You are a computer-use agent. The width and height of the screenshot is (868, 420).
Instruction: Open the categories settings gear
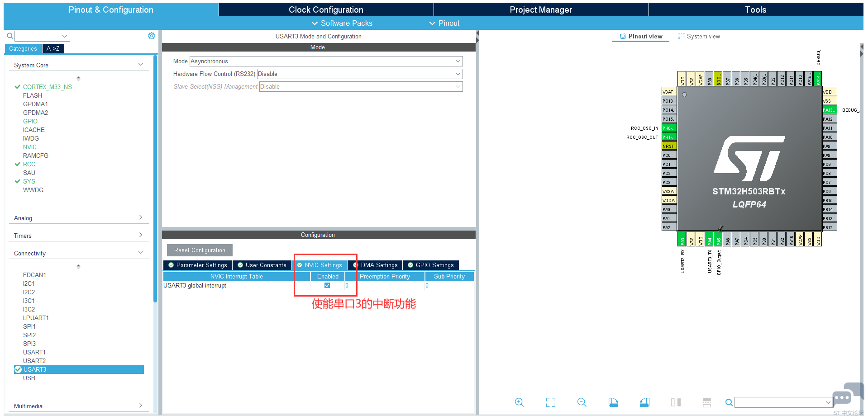point(152,36)
